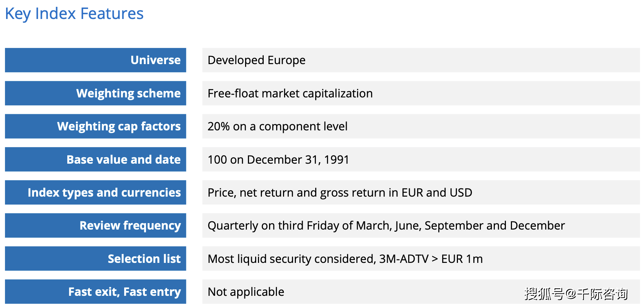Select the Review frequency label
Image resolution: width=644 pixels, height=308 pixels.
click(x=130, y=226)
